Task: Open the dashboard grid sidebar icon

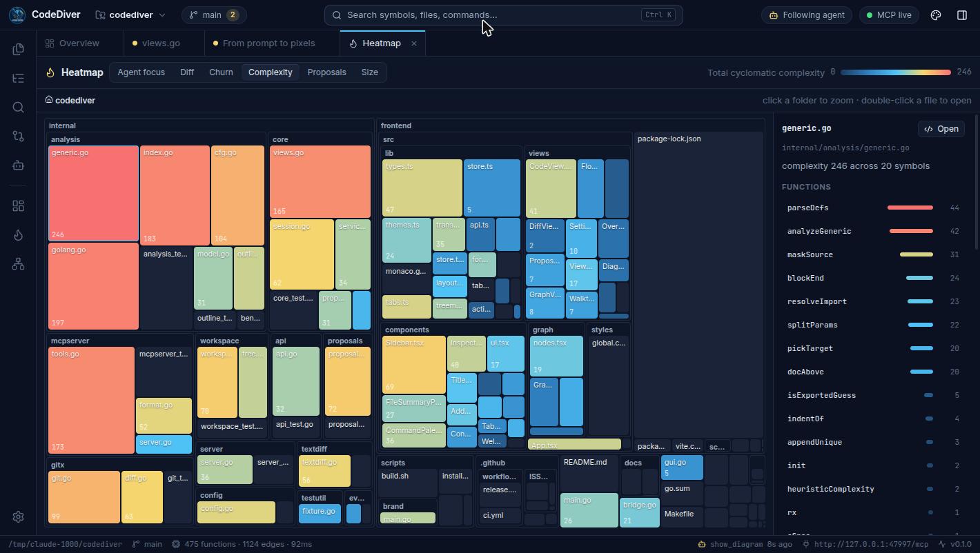Action: (x=19, y=206)
